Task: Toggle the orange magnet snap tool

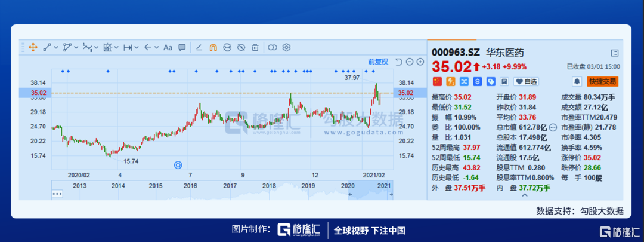Action: pos(213,47)
